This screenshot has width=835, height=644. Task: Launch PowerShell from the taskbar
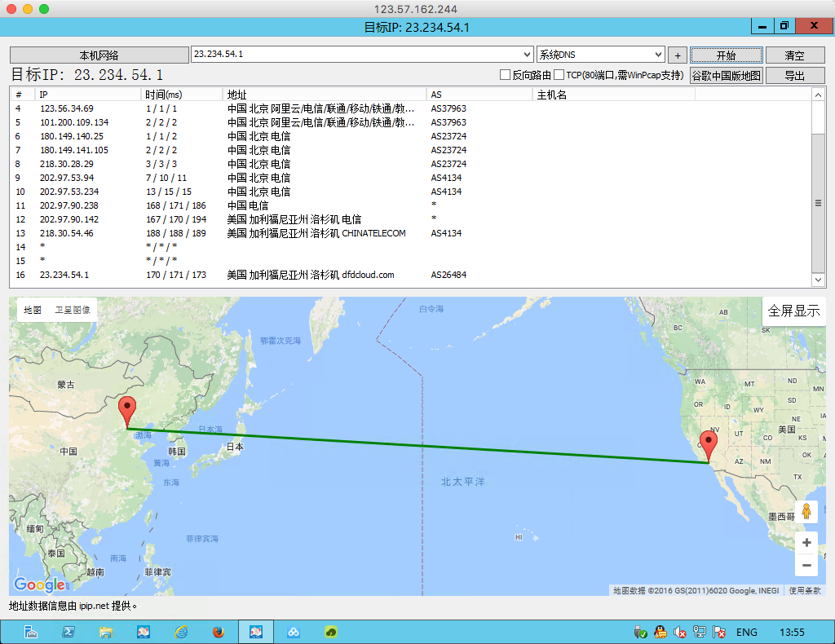(x=69, y=632)
